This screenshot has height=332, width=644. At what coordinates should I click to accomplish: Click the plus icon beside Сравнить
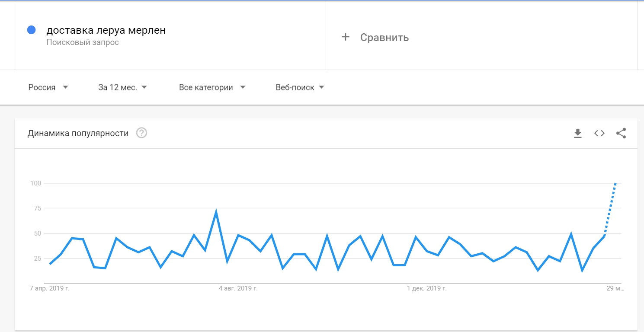(345, 37)
